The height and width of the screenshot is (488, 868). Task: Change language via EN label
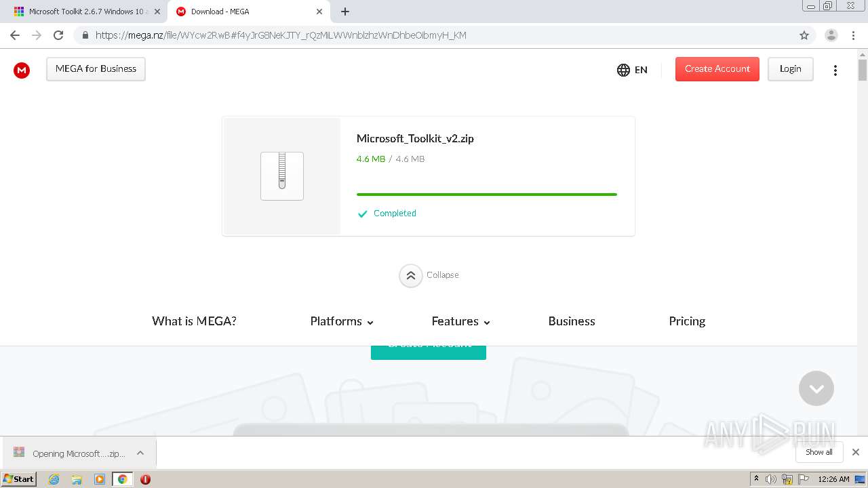[x=641, y=70]
